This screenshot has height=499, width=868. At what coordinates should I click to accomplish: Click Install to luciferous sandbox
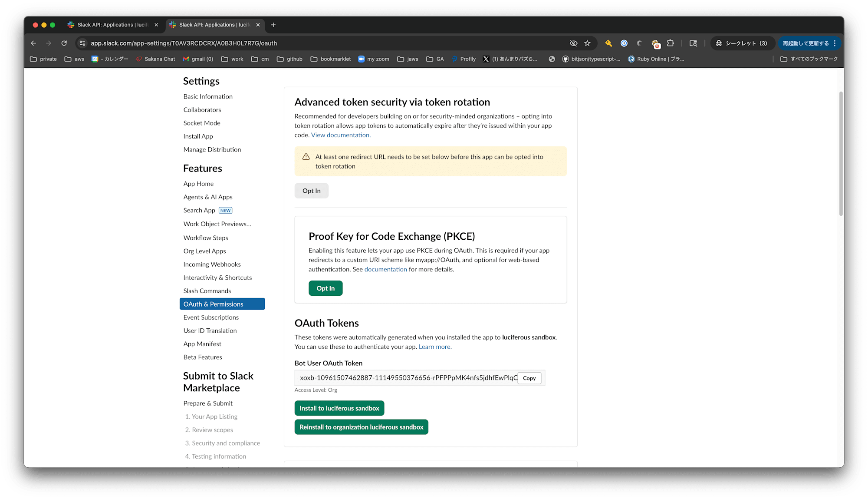tap(339, 408)
